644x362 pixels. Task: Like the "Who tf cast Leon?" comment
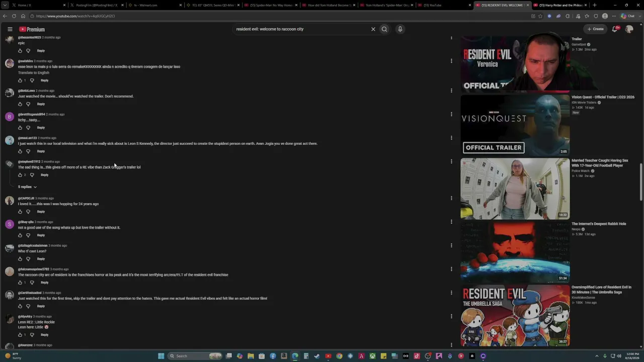coord(20,259)
